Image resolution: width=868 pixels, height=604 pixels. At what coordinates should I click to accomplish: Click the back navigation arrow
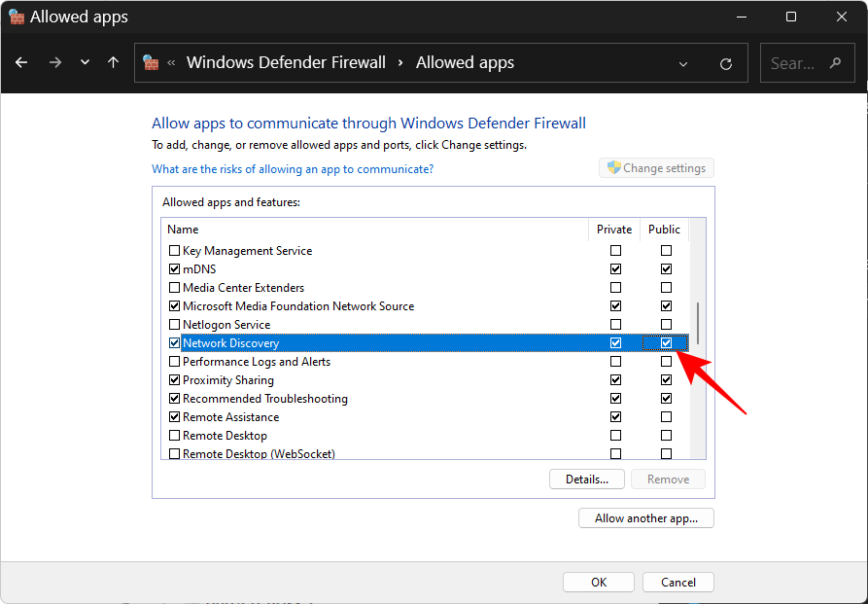(x=21, y=62)
